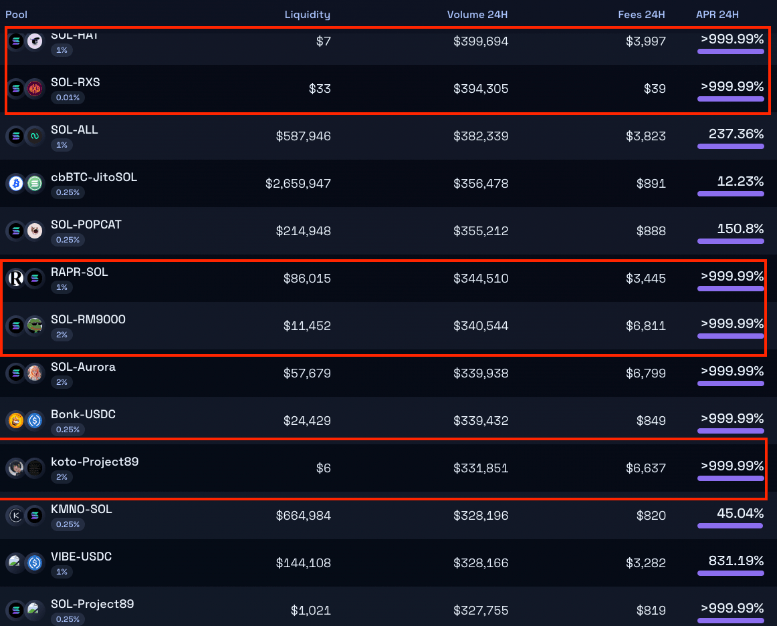The width and height of the screenshot is (777, 626).
Task: Sort pools by Liquidity column
Action: click(x=307, y=14)
